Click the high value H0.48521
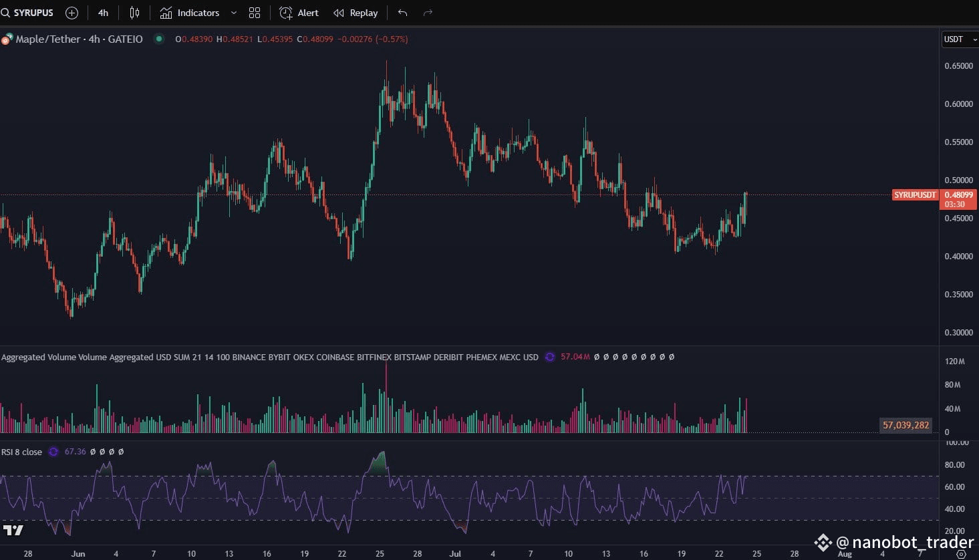979x560 pixels. [x=235, y=39]
